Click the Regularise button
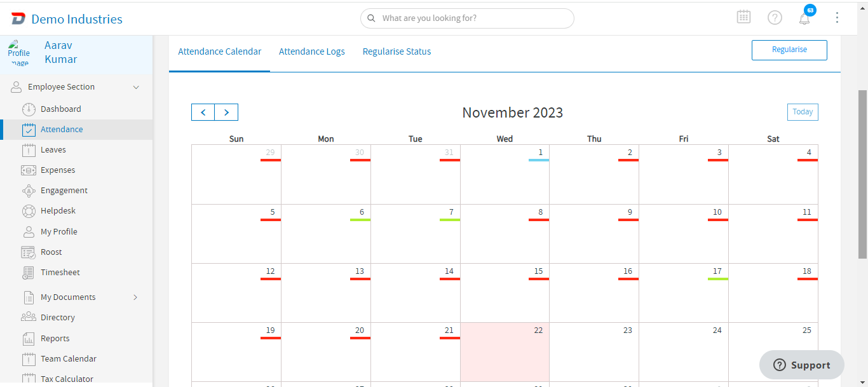 click(x=789, y=50)
